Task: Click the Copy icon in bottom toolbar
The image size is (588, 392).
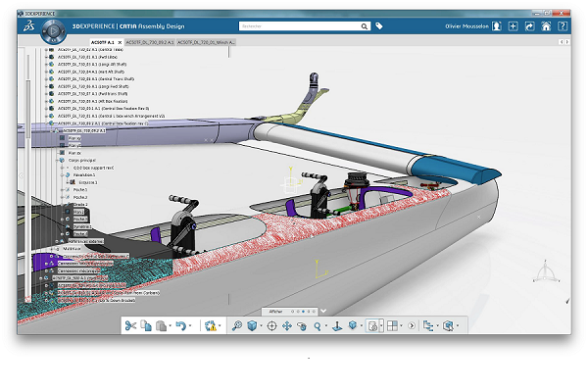Action: click(146, 325)
